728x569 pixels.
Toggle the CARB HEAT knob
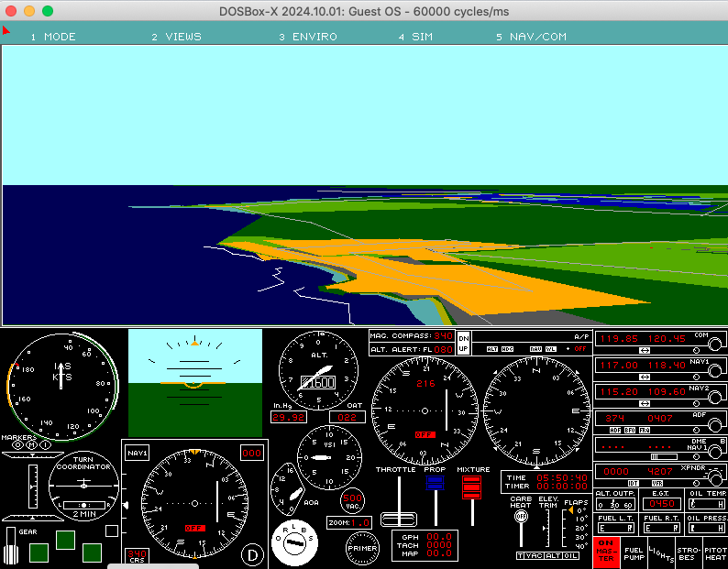[x=521, y=516]
